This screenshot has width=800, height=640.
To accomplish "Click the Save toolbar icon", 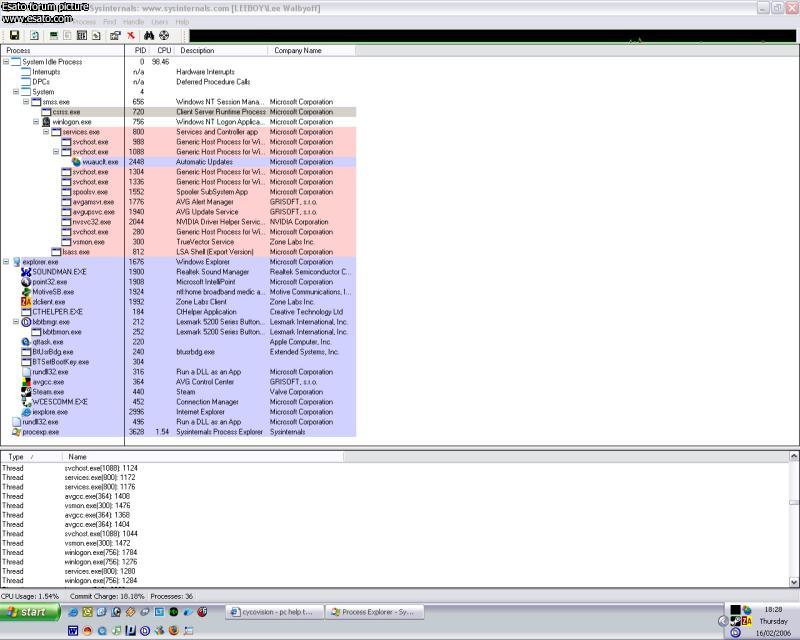I will click(14, 35).
